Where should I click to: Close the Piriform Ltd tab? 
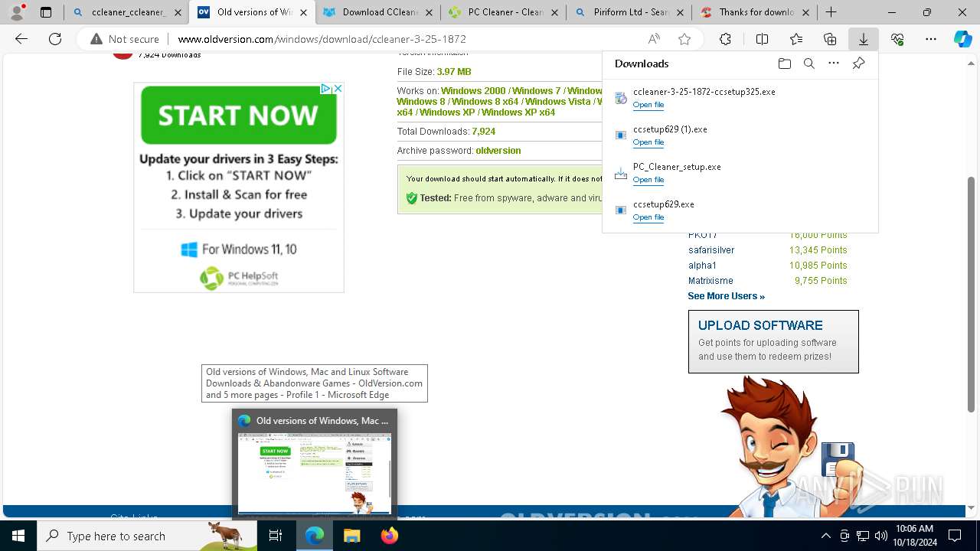pyautogui.click(x=680, y=12)
